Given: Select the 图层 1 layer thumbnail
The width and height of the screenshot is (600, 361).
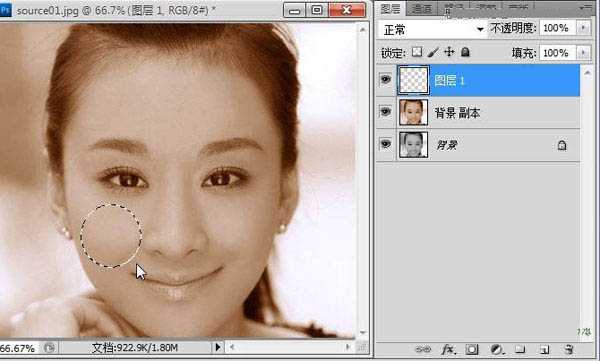Looking at the screenshot, I should point(413,80).
